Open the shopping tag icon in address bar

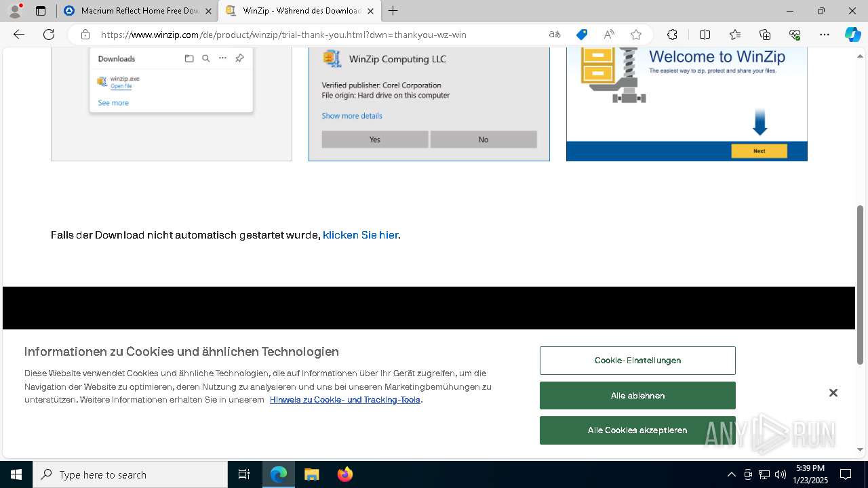pyautogui.click(x=582, y=35)
